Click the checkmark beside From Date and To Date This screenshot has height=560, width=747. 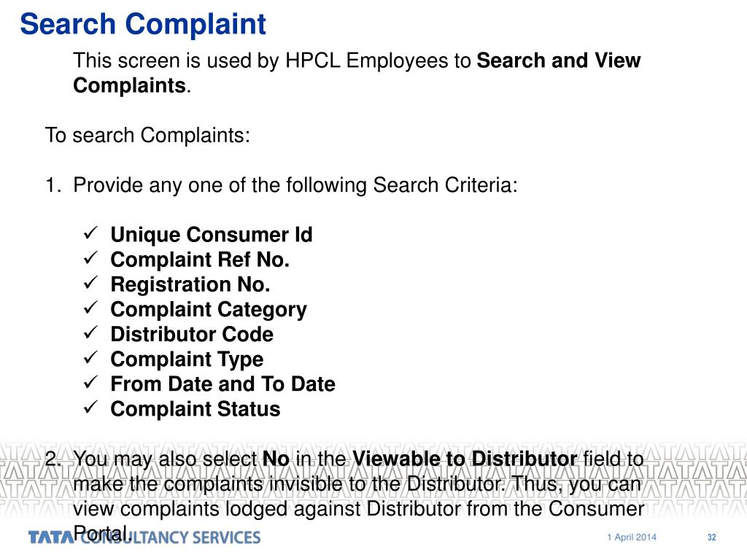coord(90,382)
